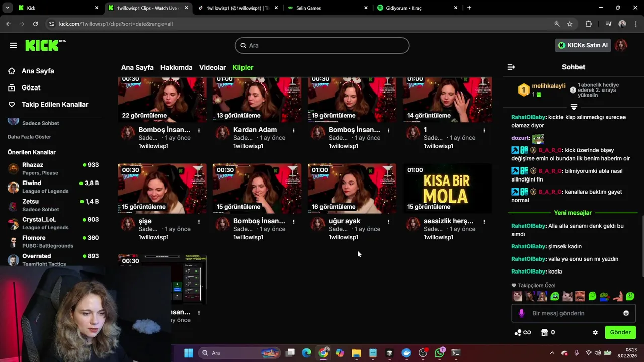Image resolution: width=644 pixels, height=362 pixels.
Task: Click the Chrome address bar URL
Action: pos(116,24)
